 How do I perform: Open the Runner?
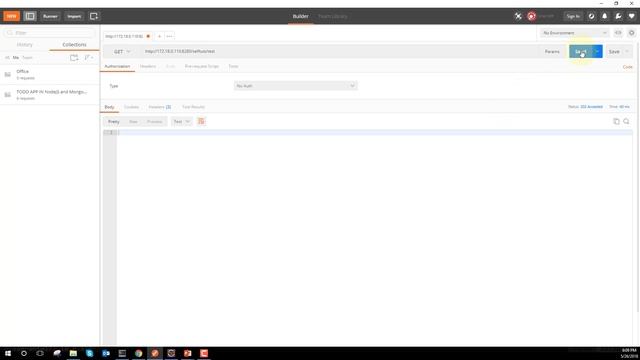point(50,16)
